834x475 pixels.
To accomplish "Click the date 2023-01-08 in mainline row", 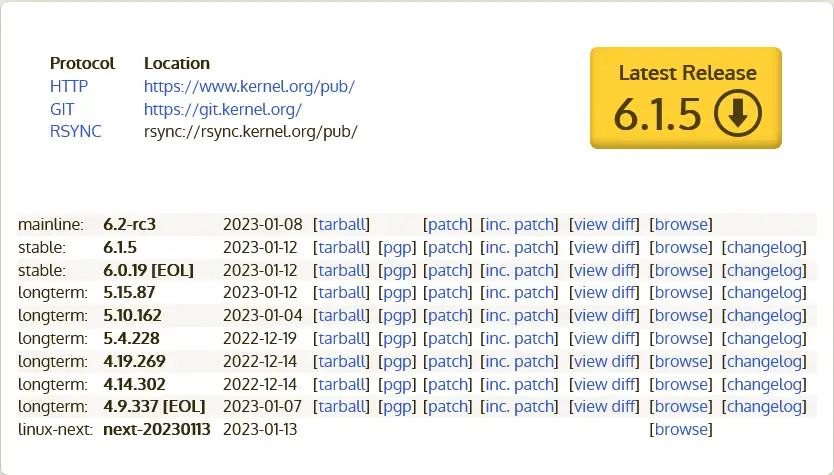I will click(x=263, y=224).
